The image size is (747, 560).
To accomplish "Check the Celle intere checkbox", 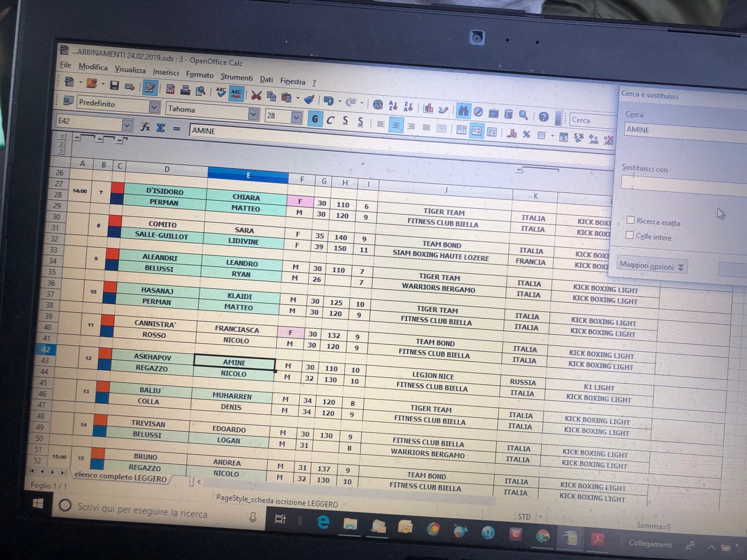I will click(x=629, y=235).
